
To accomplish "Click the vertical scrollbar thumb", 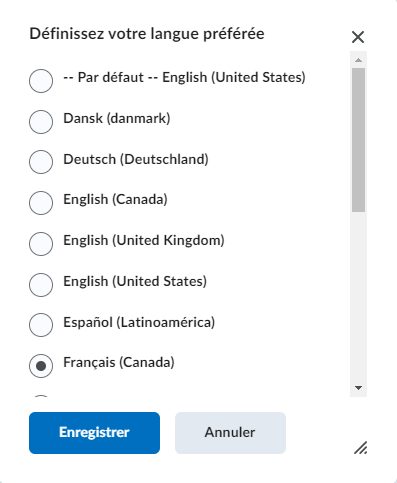I will click(x=358, y=140).
